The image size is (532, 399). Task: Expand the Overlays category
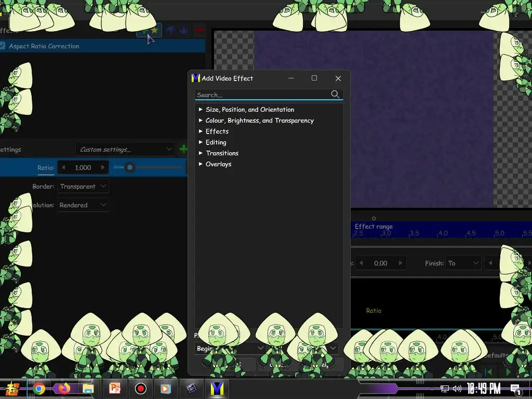pyautogui.click(x=201, y=164)
